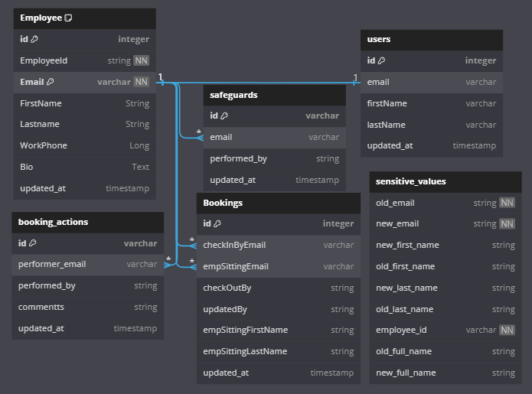Viewport: 532px width, 394px height.
Task: Click key icon in Bookings id row
Action: coord(217,224)
